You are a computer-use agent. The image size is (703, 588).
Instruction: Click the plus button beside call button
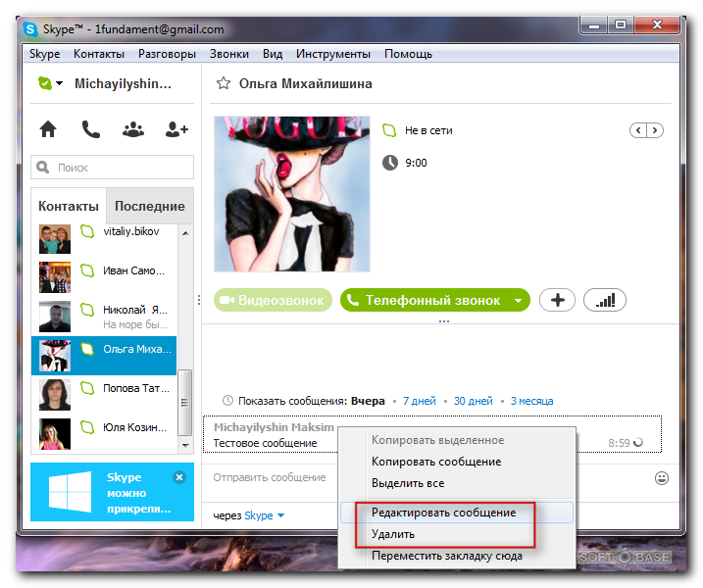(x=557, y=300)
